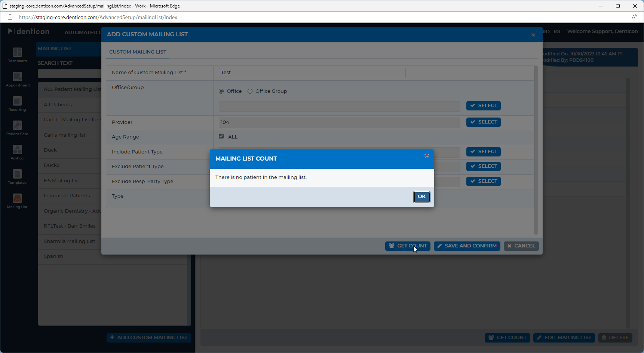This screenshot has width=644, height=353.
Task: Click the Name of Custom Mailing List field
Action: click(312, 73)
